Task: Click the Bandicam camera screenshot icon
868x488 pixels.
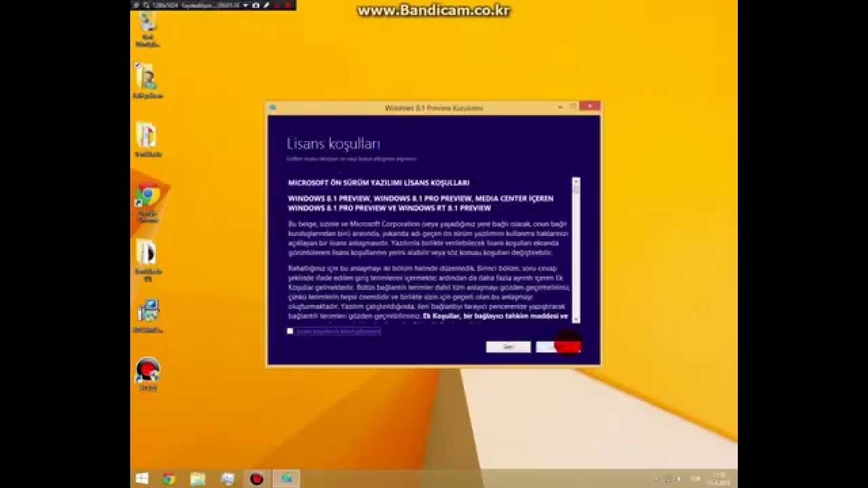Action: tap(256, 5)
